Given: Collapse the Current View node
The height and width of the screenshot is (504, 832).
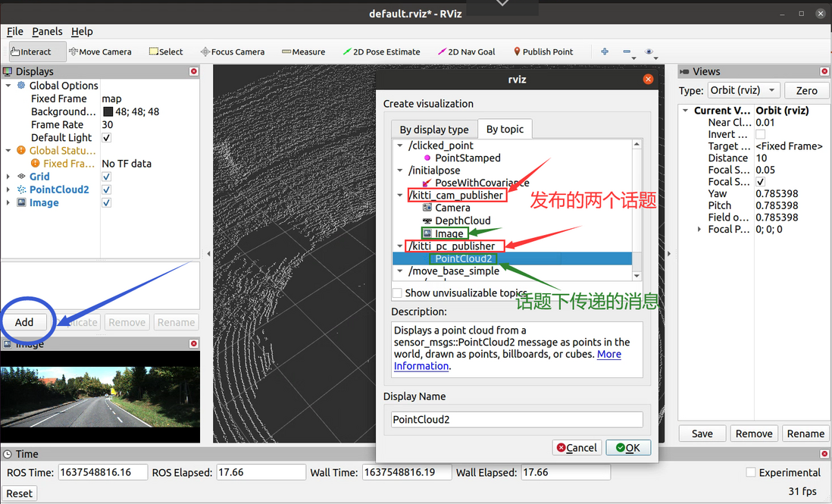Looking at the screenshot, I should (685, 111).
